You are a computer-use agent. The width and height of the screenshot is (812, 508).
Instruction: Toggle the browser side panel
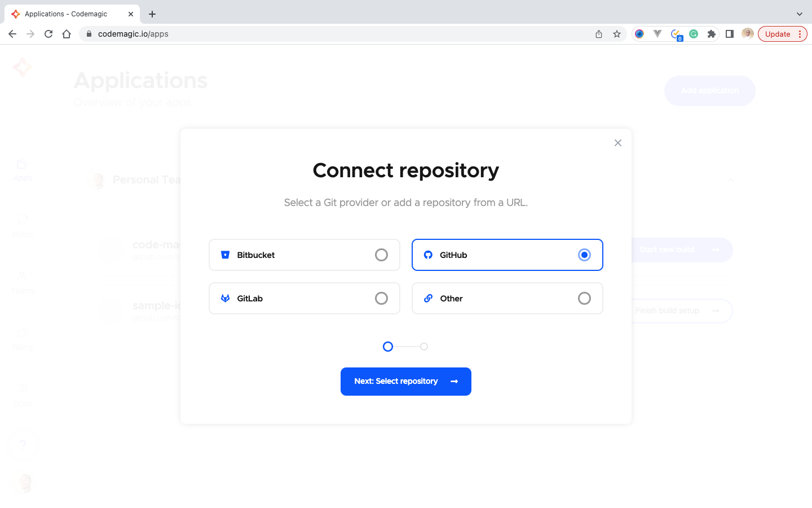730,34
